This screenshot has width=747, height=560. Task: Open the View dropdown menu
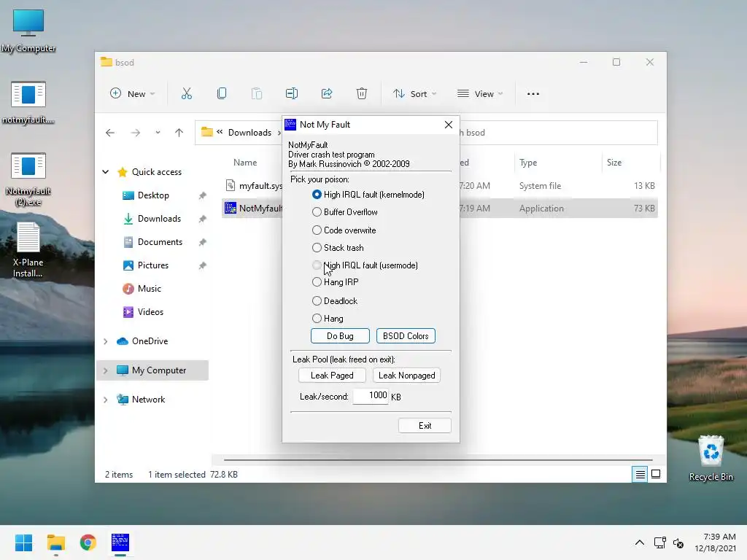point(480,94)
